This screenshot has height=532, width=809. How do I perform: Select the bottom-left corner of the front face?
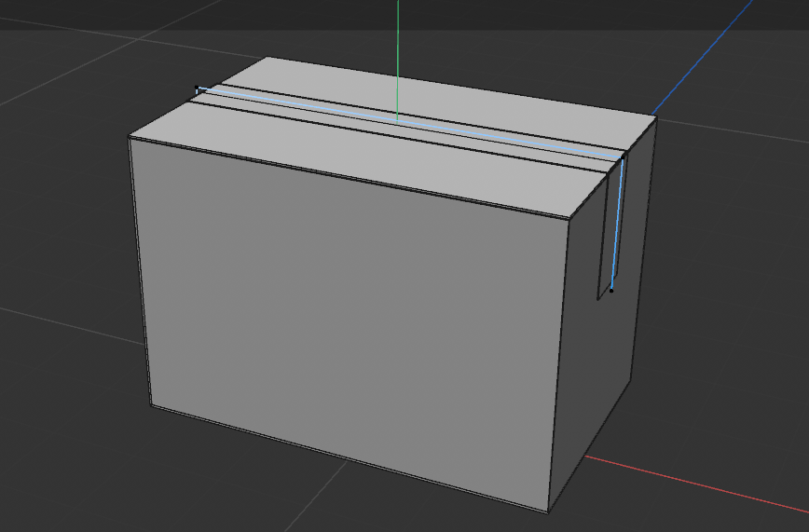[152, 405]
